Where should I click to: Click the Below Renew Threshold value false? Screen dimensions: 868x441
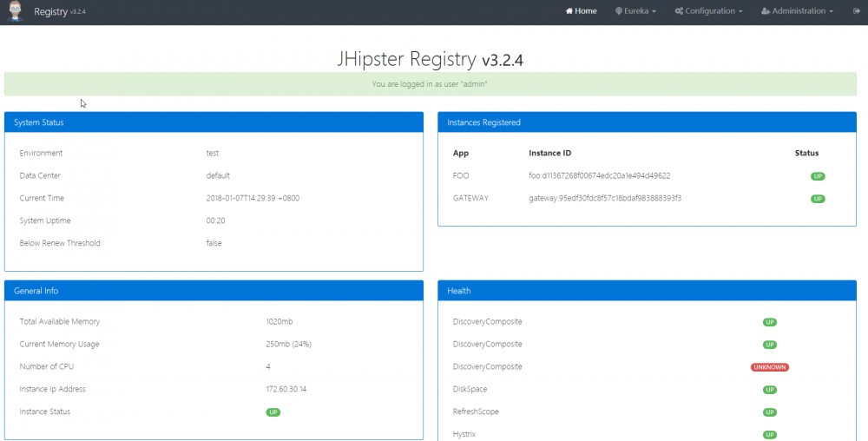[x=214, y=243]
